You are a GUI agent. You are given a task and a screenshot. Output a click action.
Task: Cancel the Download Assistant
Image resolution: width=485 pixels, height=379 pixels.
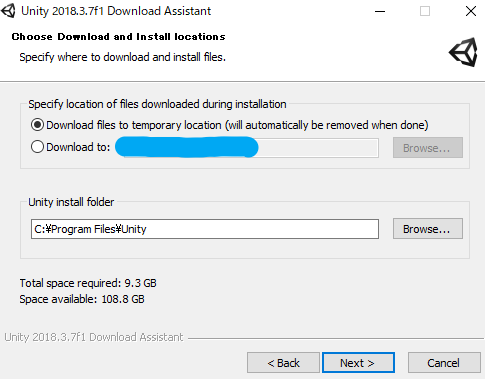(x=444, y=363)
